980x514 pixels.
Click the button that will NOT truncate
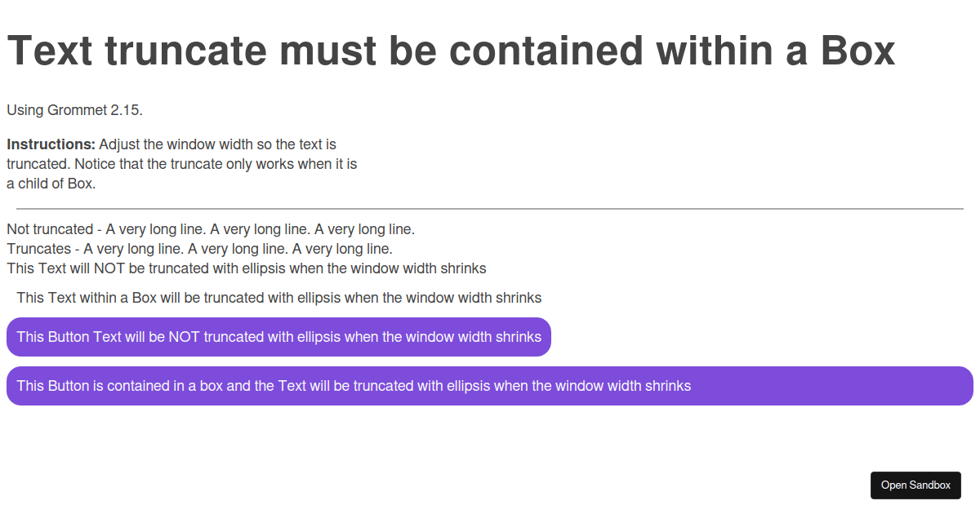[x=278, y=336]
